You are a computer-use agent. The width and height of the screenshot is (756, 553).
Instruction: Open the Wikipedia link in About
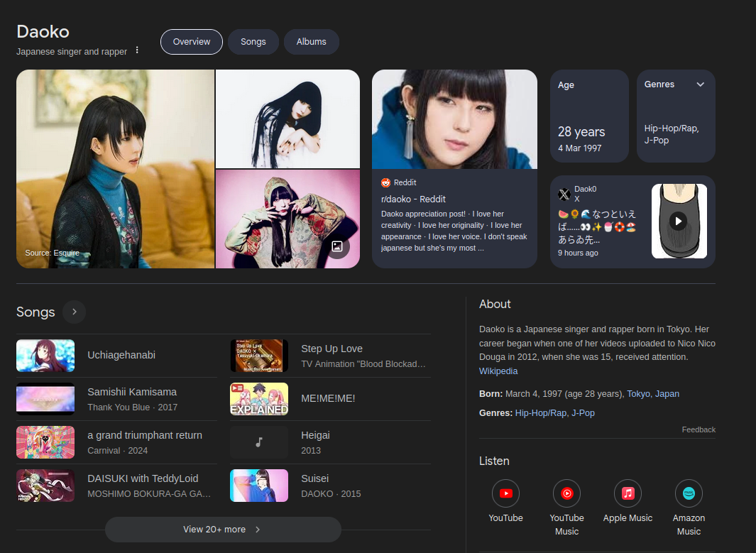pyautogui.click(x=498, y=371)
